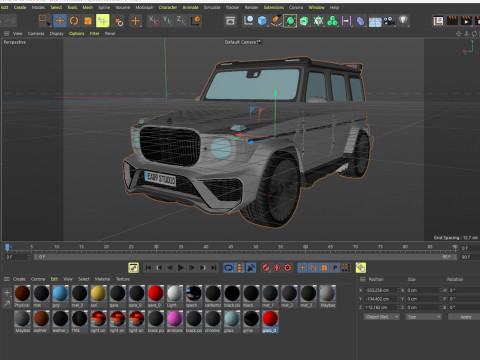Select the Move tool in top toolbar
This screenshot has width=480, height=360.
pos(60,21)
